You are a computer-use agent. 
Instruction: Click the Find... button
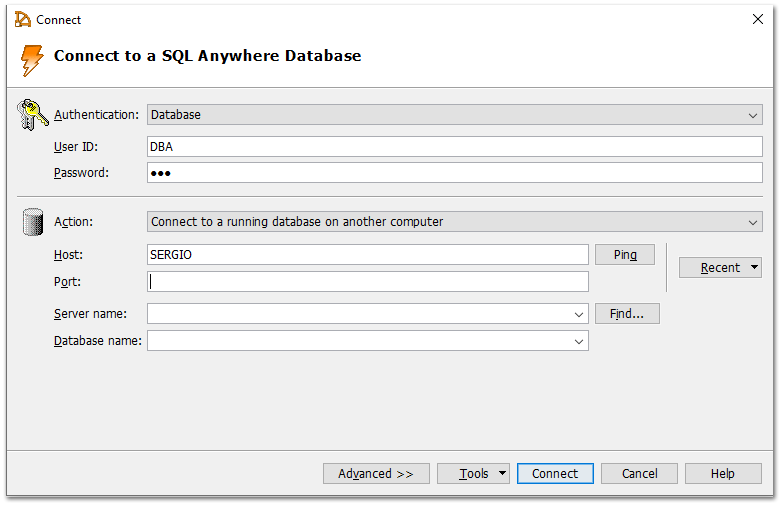627,314
